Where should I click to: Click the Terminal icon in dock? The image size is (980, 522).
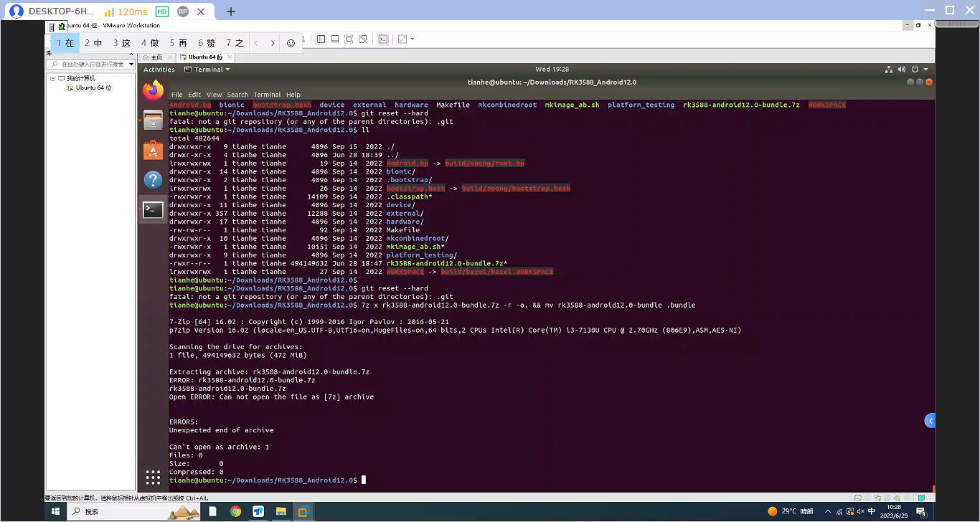(x=153, y=209)
